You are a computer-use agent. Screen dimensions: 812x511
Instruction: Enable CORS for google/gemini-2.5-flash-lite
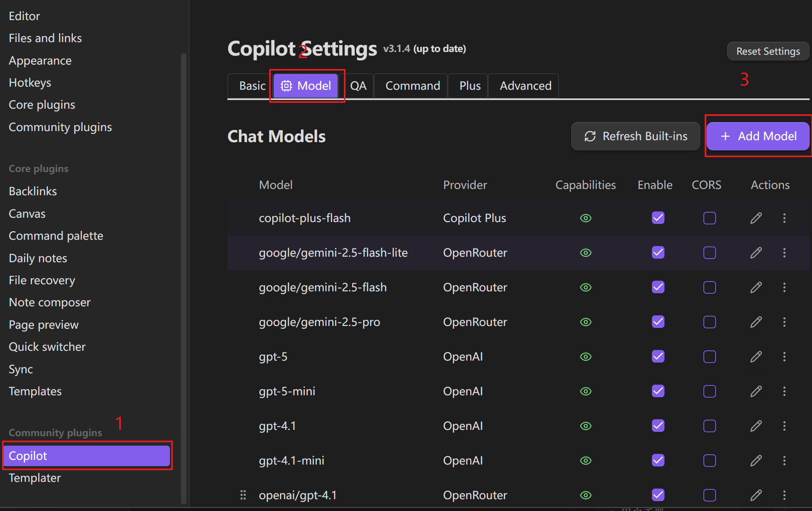click(x=709, y=253)
